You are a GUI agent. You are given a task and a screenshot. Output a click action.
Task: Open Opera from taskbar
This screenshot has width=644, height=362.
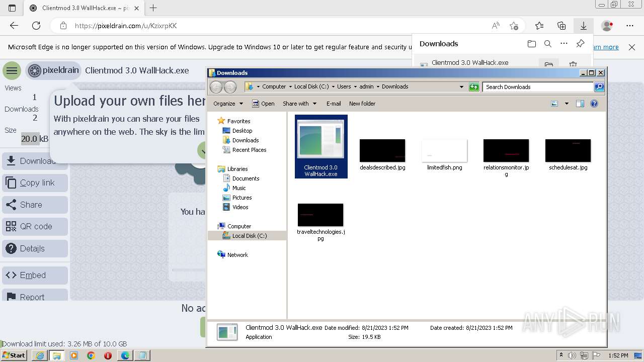coord(108,355)
